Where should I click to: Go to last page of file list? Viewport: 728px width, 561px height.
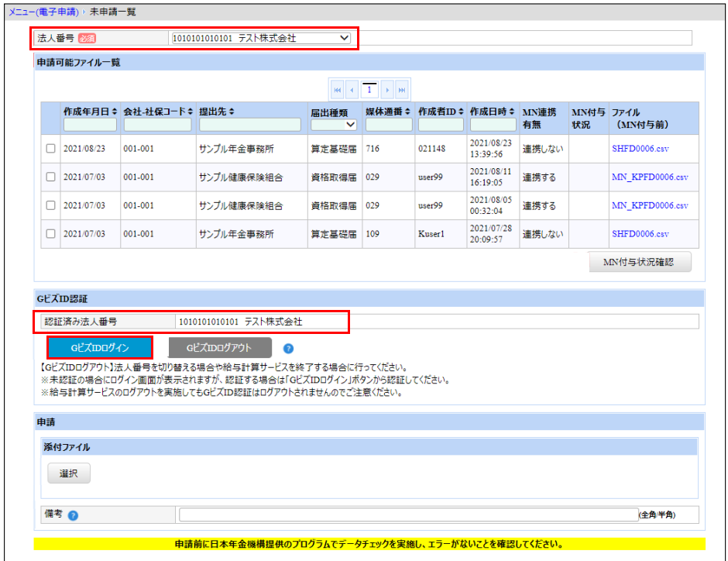pos(402,90)
